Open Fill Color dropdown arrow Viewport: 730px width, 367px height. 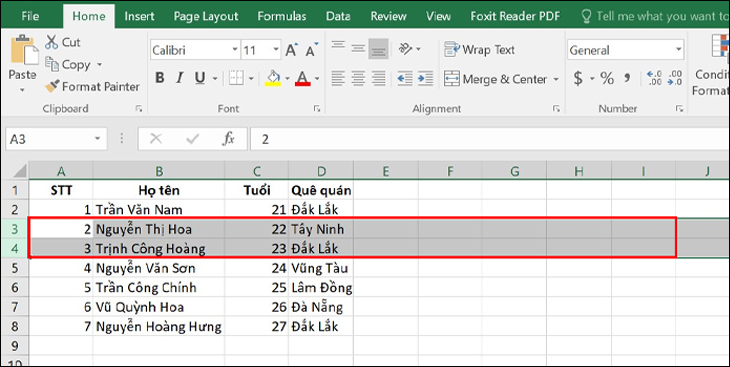click(x=287, y=78)
